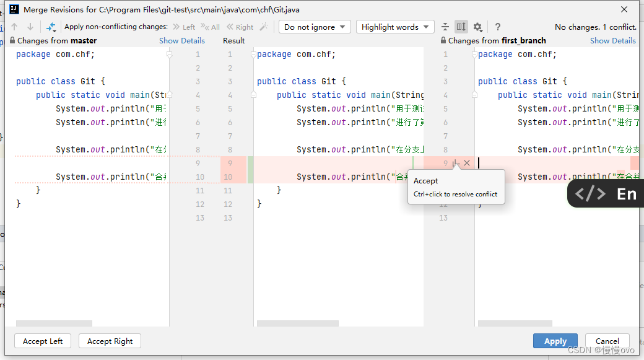
Task: Apply non-conflicting changes from Right
Action: click(x=240, y=27)
